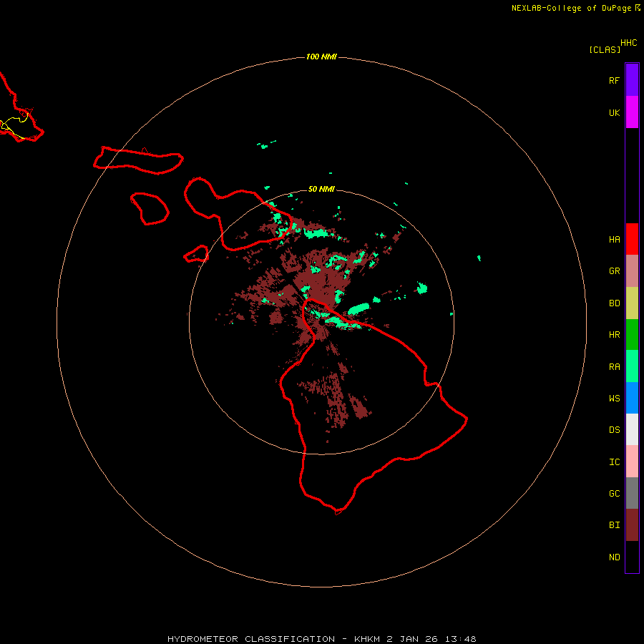
Task: Click the "[CLAS]" legend header
Action: pos(605,49)
